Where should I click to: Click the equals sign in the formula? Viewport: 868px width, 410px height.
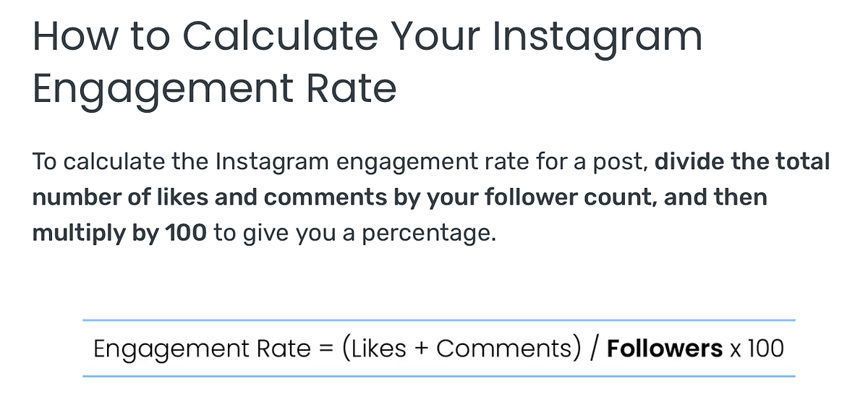(324, 350)
